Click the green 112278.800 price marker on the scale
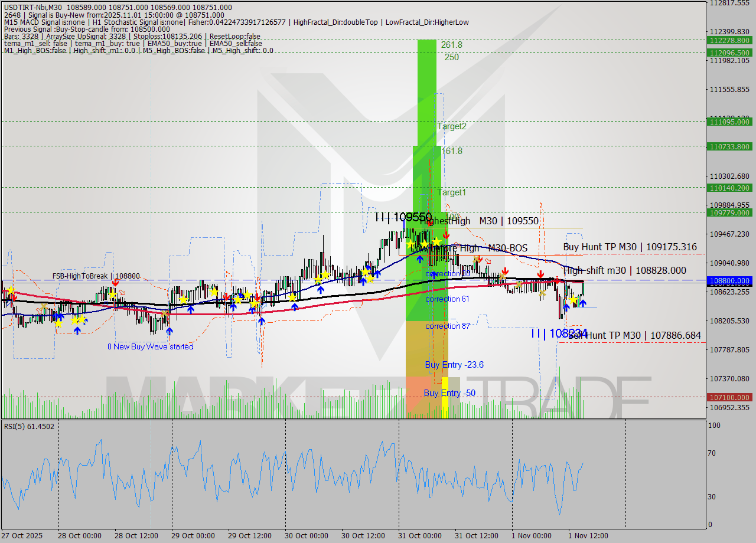 (x=731, y=41)
